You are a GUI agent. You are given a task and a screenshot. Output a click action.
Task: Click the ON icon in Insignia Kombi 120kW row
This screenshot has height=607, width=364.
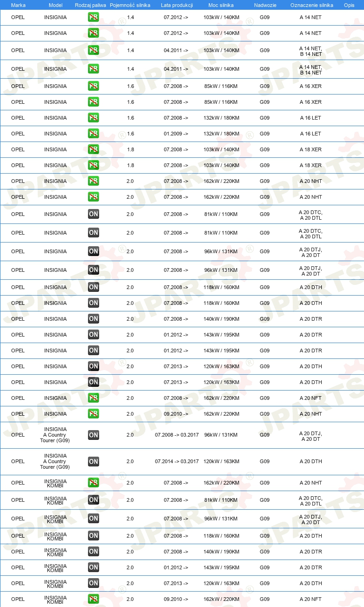[94, 583]
